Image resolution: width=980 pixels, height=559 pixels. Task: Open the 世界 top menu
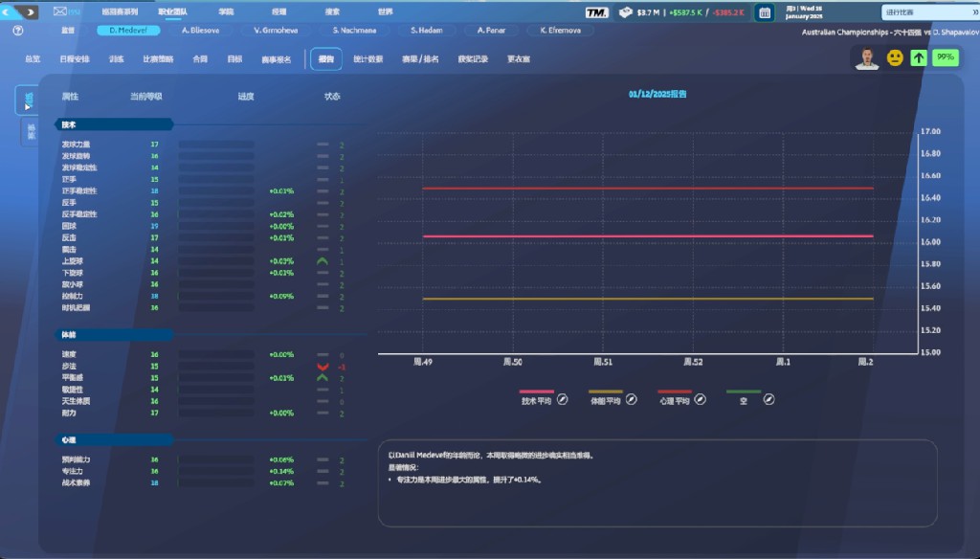point(385,12)
